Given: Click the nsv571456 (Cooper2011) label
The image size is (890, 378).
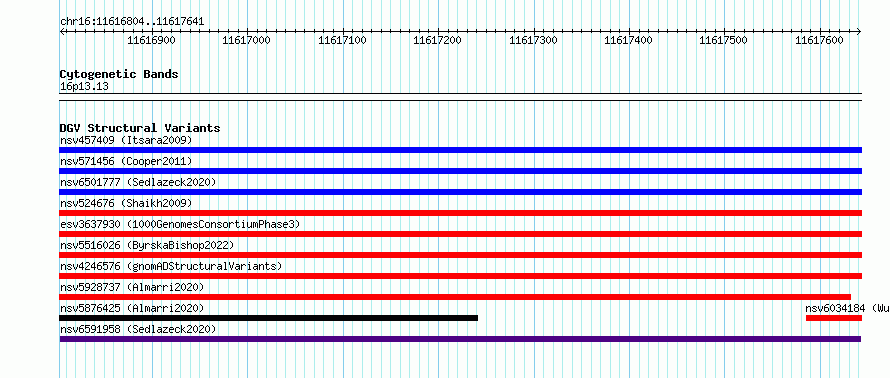Looking at the screenshot, I should (126, 161).
